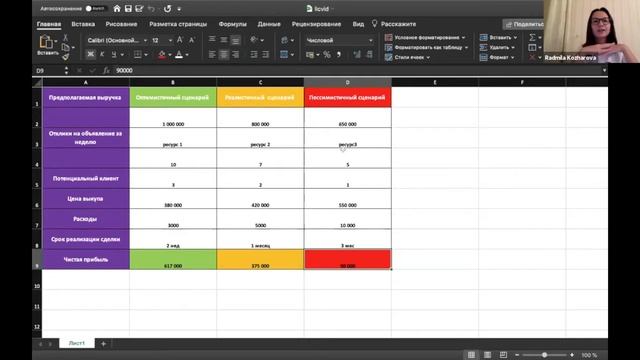This screenshot has height=360, width=640.
Task: Increase font size with larger A icon
Action: click(x=180, y=40)
